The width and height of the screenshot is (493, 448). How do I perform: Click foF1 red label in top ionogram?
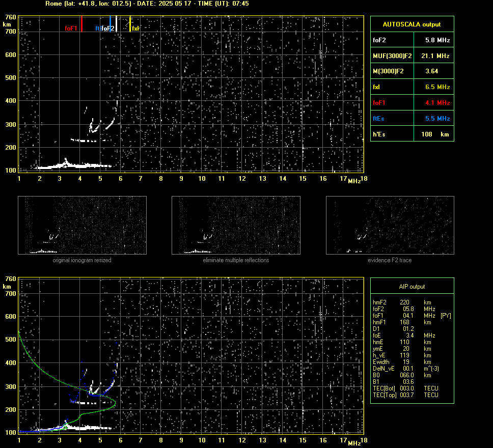coord(71,29)
